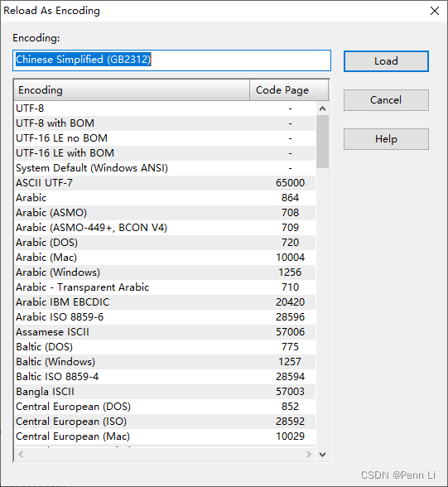Pick Central European (DOS)
The height and width of the screenshot is (487, 448).
[x=165, y=407]
